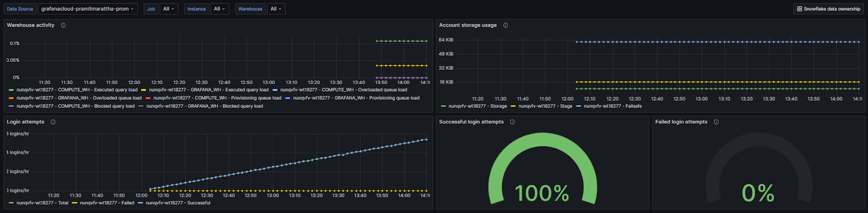Expand the Job variable All dropdown
This screenshot has width=868, height=213.
(169, 9)
